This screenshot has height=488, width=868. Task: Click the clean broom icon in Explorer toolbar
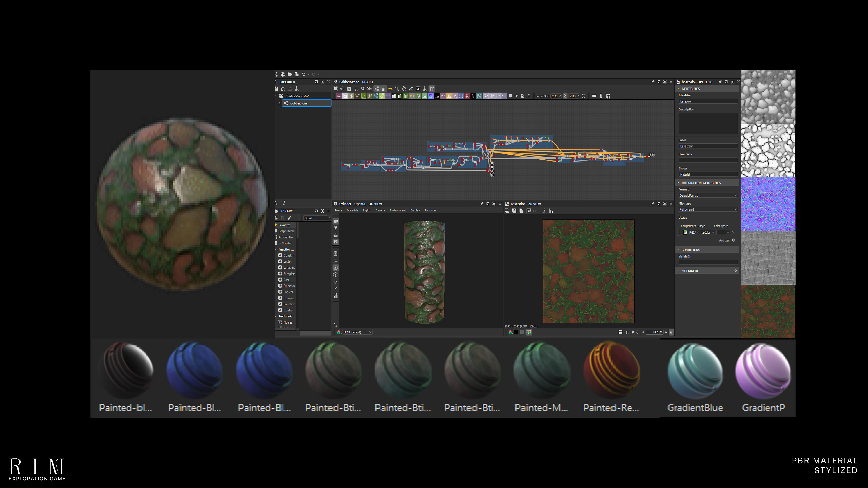[297, 89]
